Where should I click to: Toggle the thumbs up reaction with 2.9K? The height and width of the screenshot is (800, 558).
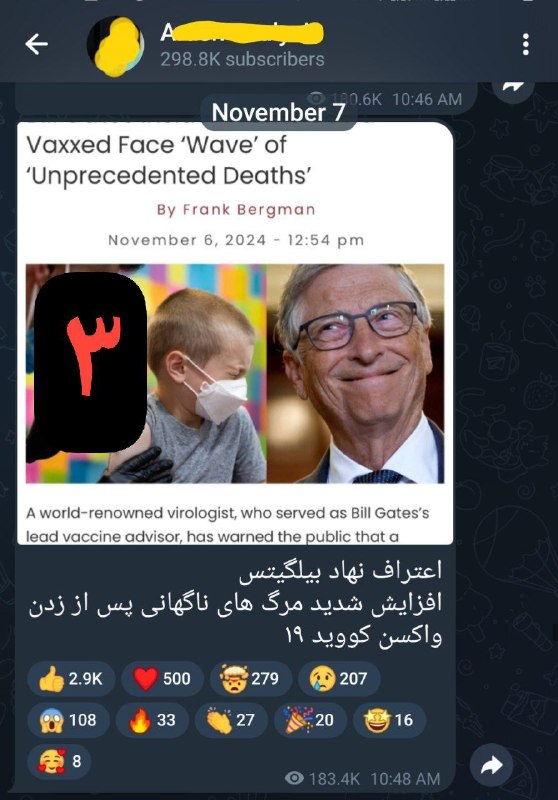(x=71, y=679)
